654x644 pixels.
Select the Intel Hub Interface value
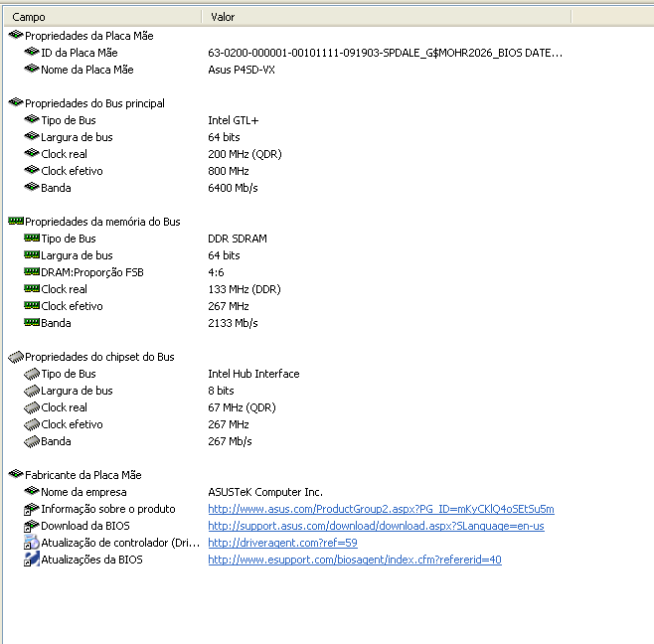click(253, 374)
